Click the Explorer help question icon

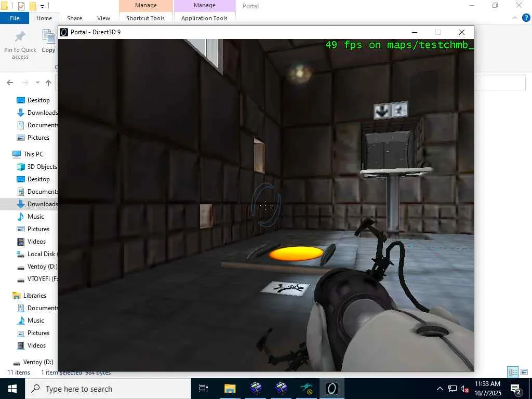click(x=526, y=18)
